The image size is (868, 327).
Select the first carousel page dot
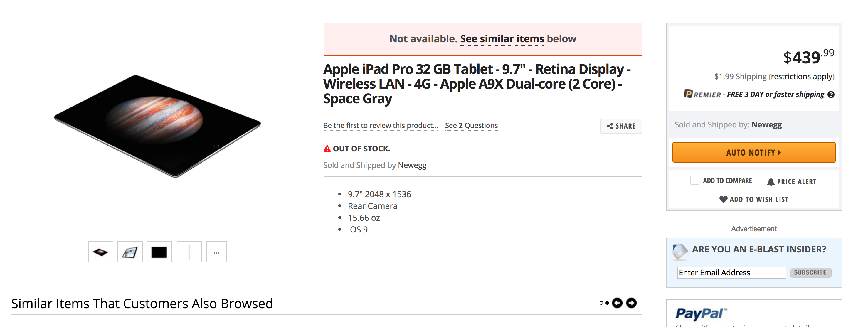pyautogui.click(x=601, y=303)
